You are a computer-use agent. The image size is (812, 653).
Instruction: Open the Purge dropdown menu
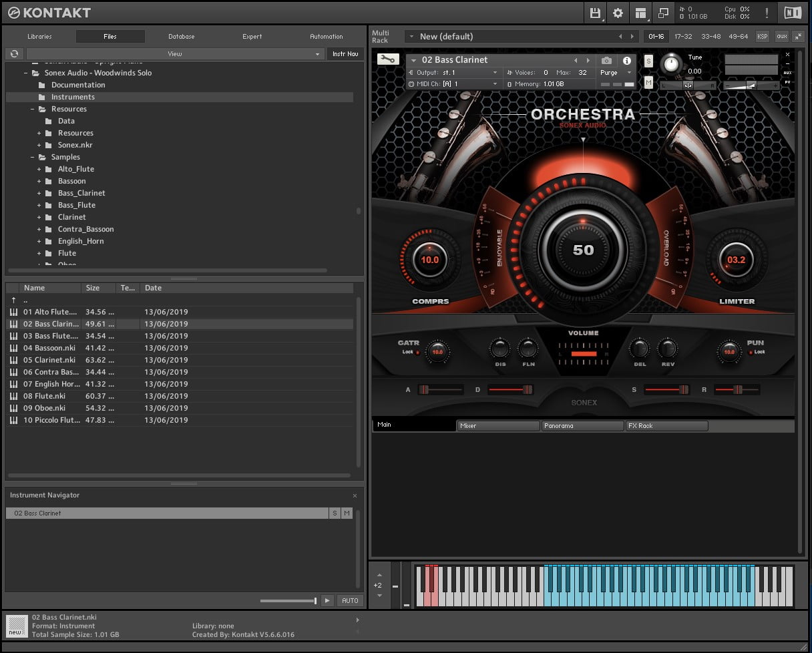(616, 72)
